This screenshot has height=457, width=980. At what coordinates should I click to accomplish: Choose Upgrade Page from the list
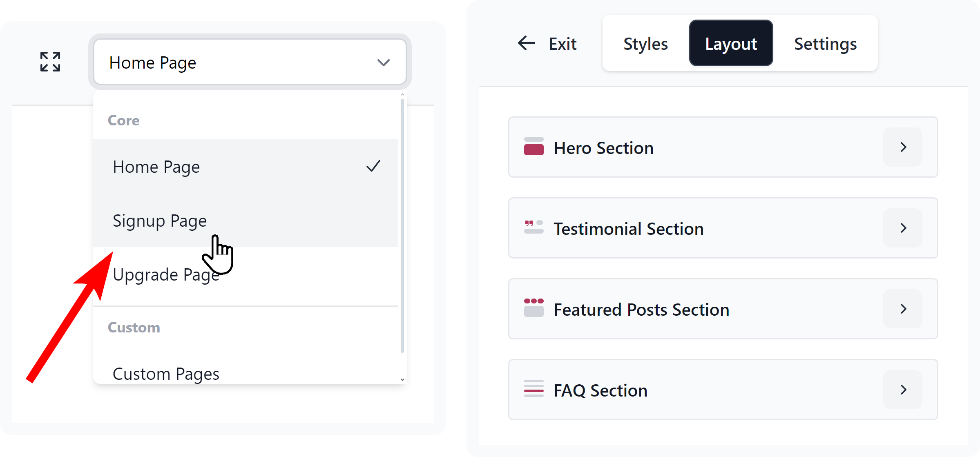click(165, 275)
